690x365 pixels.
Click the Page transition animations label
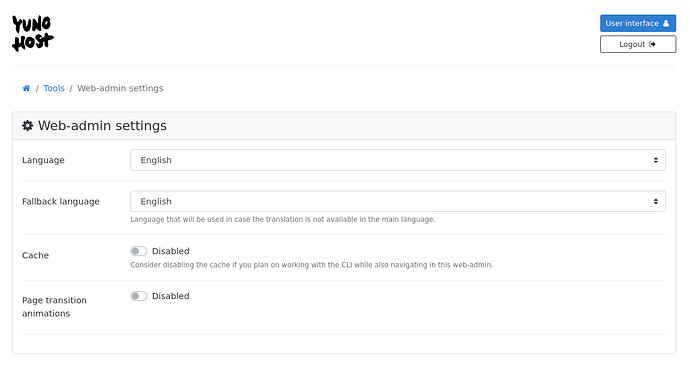tap(54, 307)
